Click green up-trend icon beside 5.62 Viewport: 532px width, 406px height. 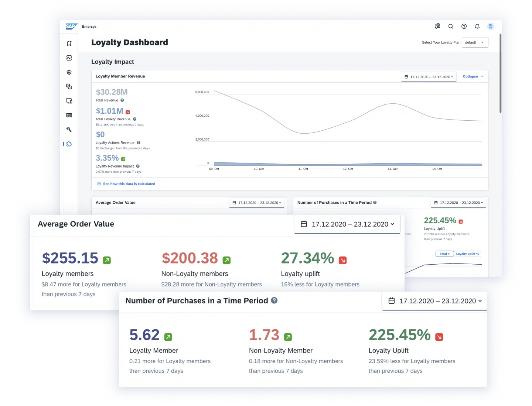click(x=168, y=337)
